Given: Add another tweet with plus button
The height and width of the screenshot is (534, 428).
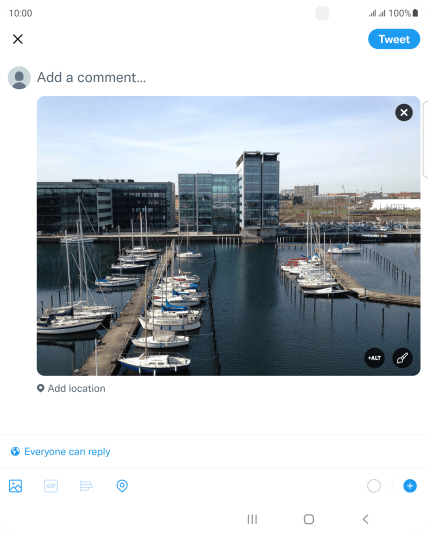Looking at the screenshot, I should (x=410, y=486).
